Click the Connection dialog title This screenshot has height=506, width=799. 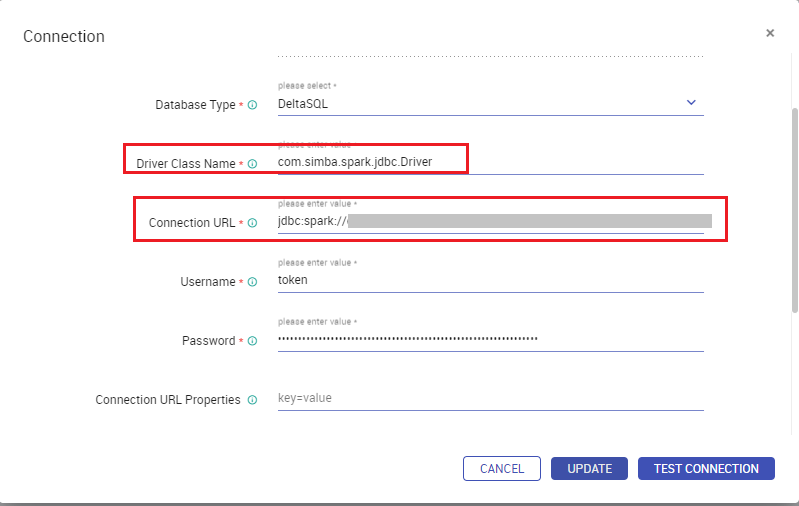click(x=64, y=36)
